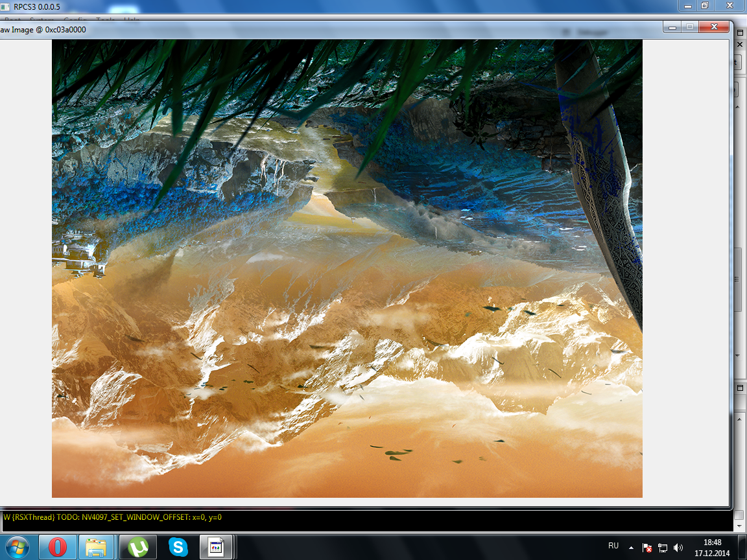Viewport: 747px width, 560px height.
Task: Launch Opera browser from the taskbar
Action: 58,547
